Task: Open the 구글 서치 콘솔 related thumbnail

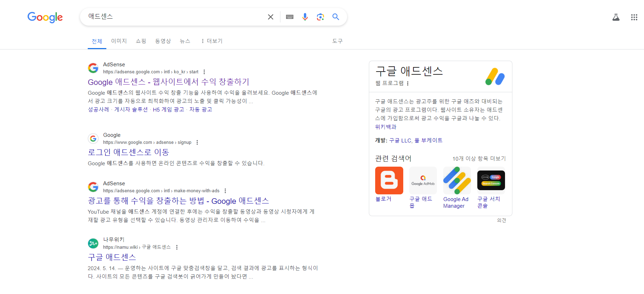Action: [x=491, y=180]
